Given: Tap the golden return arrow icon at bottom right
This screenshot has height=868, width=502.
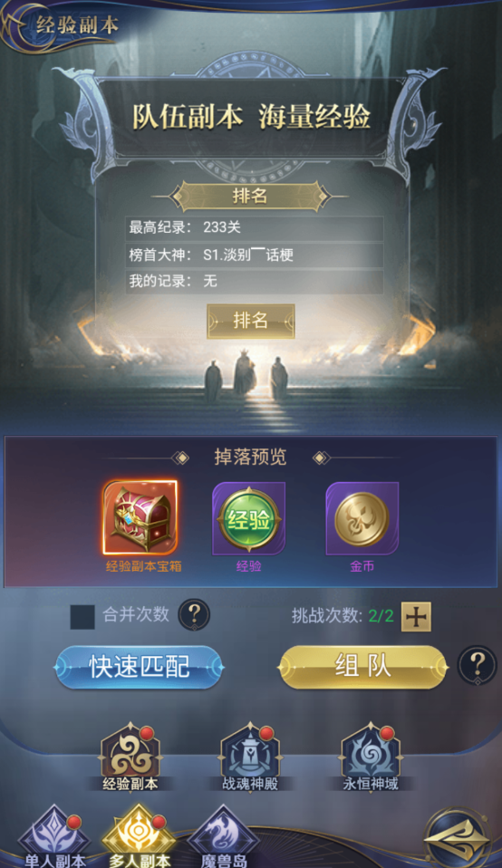Looking at the screenshot, I should pyautogui.click(x=458, y=839).
